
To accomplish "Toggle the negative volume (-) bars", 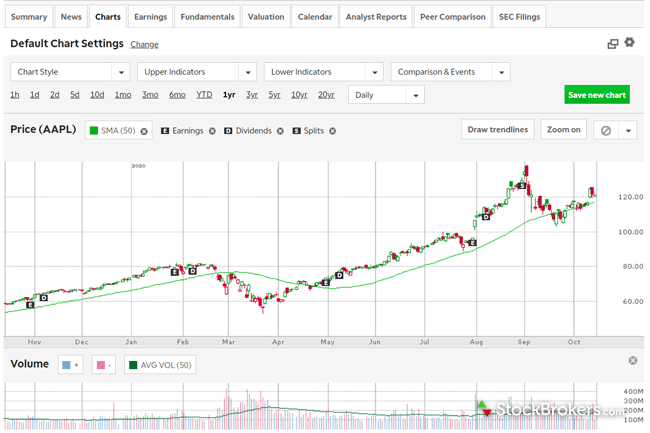I will click(x=105, y=365).
